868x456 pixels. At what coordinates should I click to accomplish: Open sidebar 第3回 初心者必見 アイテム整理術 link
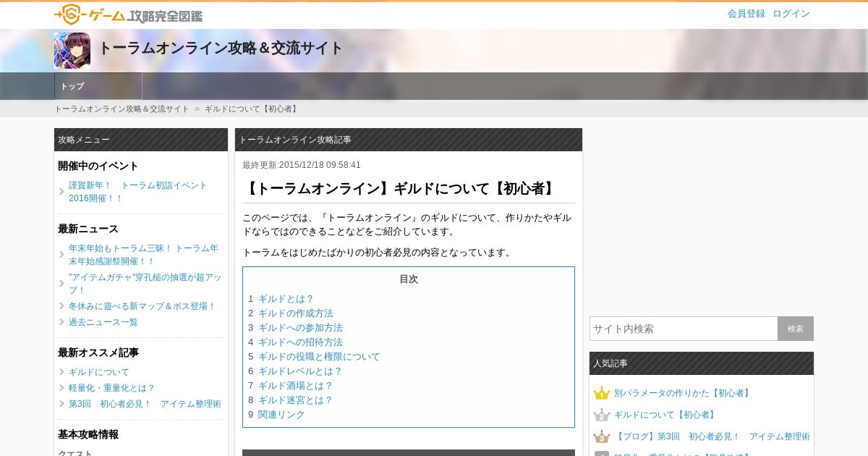(x=145, y=404)
